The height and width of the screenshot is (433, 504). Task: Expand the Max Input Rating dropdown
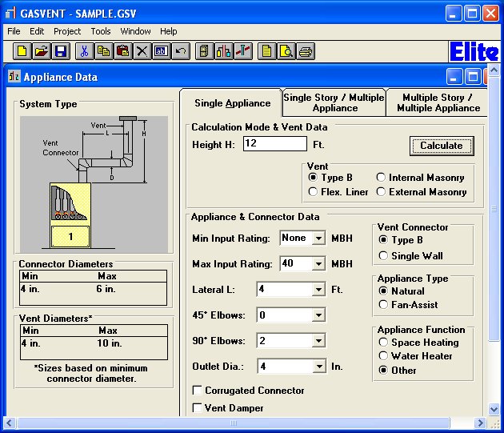point(318,264)
